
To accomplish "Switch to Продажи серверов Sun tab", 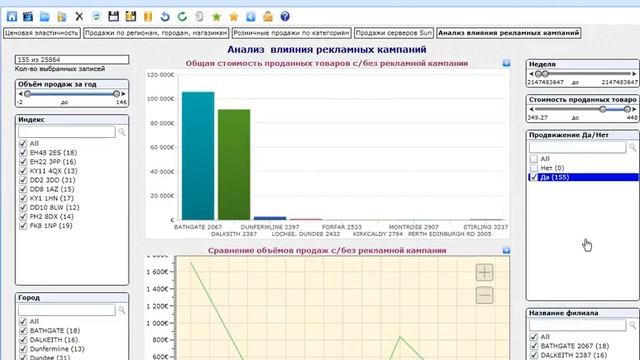I will tap(393, 33).
